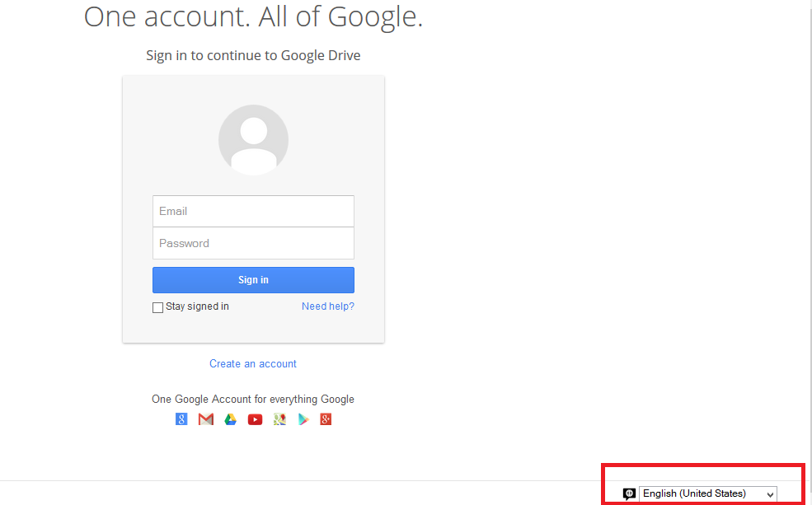This screenshot has height=505, width=812.
Task: Select the Password input field
Action: (253, 243)
